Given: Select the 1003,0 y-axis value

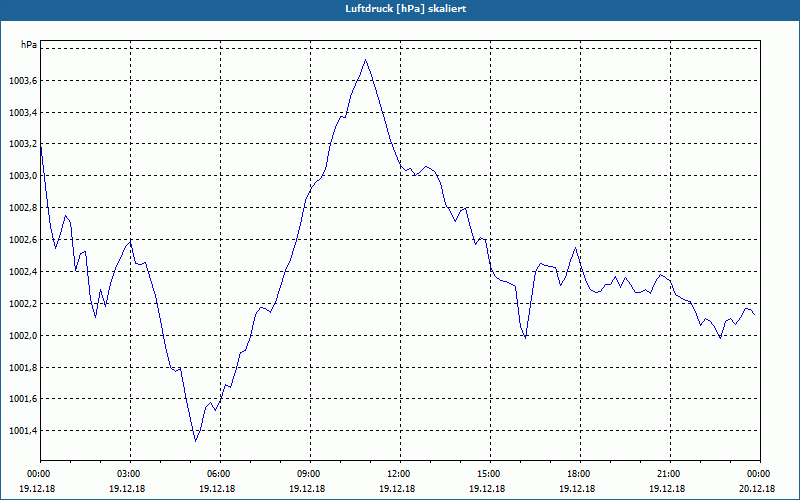Looking at the screenshot, I should point(23,176).
